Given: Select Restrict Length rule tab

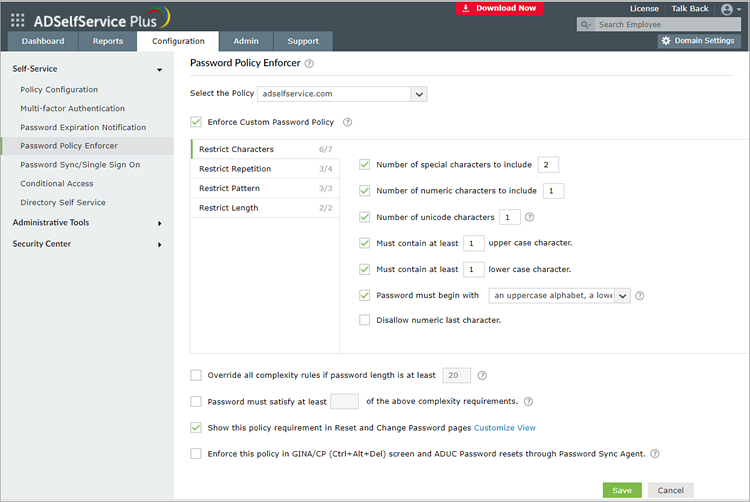Looking at the screenshot, I should [x=265, y=208].
